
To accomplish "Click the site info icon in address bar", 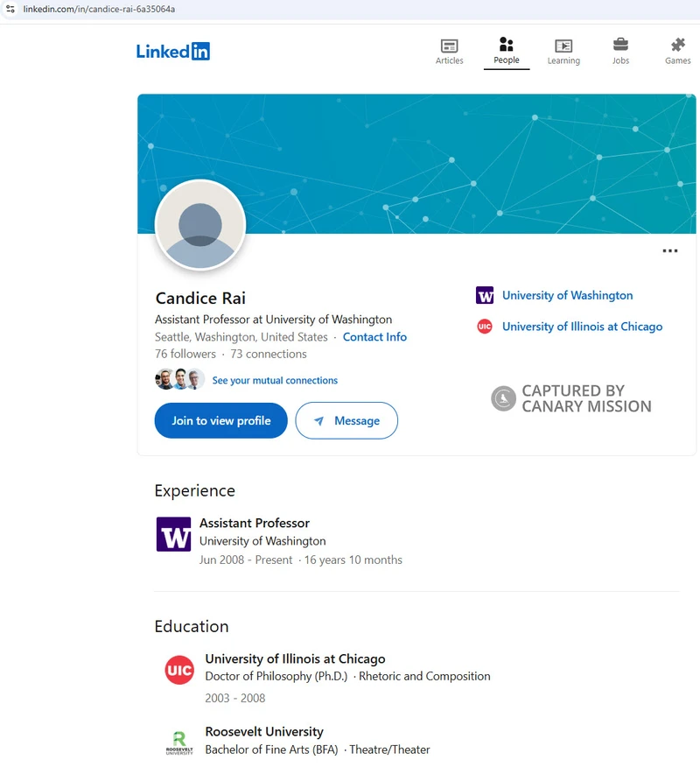I will [10, 9].
